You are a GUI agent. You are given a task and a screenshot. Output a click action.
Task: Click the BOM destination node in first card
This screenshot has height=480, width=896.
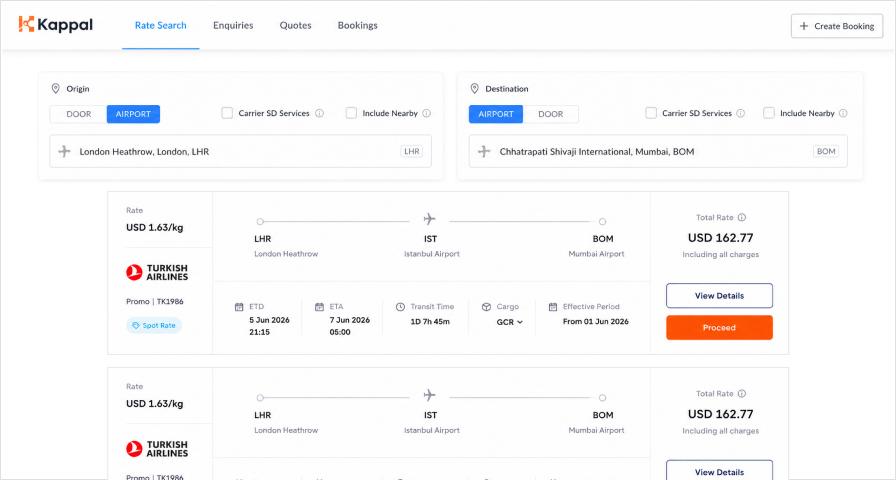tap(602, 222)
